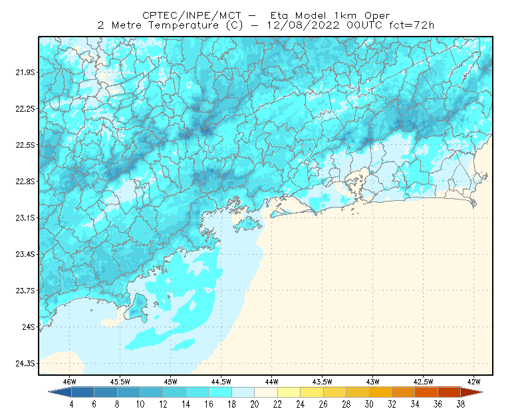Click the 30-32 orange legend swatch
The height and width of the screenshot is (411, 532).
click(380, 392)
